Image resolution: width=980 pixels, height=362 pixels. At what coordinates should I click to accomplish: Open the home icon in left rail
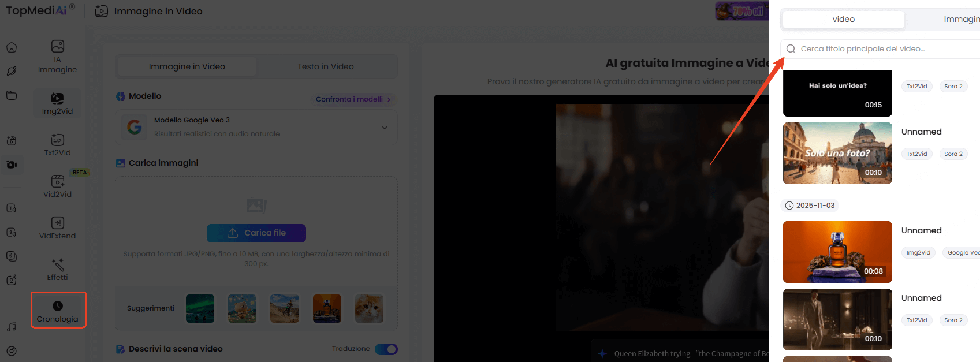pos(12,47)
